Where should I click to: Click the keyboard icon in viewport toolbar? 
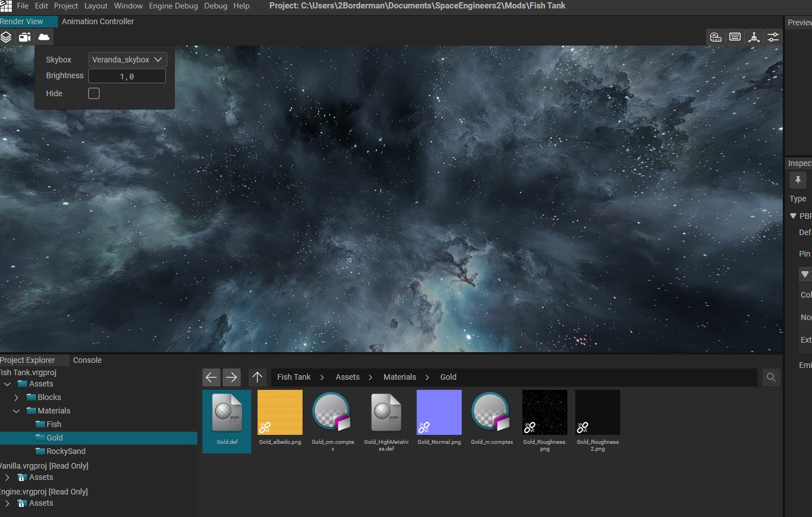(x=735, y=37)
